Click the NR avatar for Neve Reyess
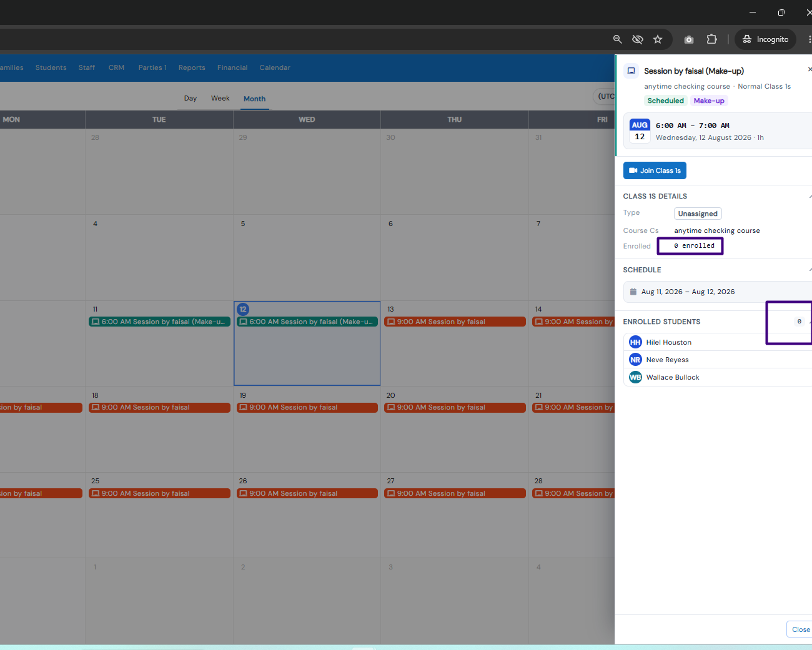This screenshot has width=812, height=650. tap(635, 360)
